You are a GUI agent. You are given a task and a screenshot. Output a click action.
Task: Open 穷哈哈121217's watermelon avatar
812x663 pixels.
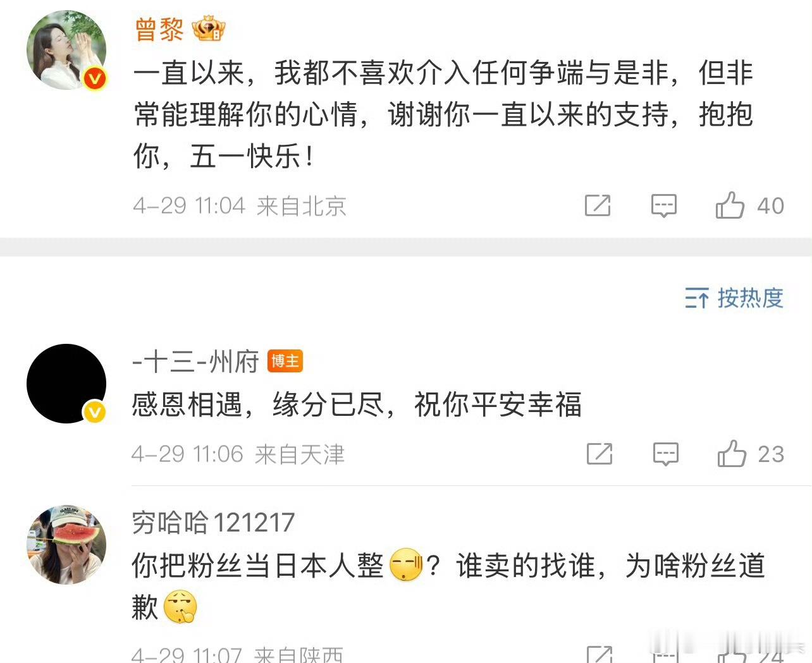pos(66,544)
